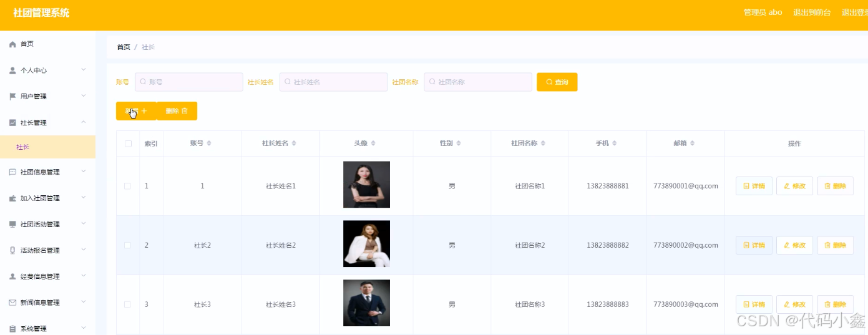Click the person icon for 个人中心
Screen dimensions: 868x335
(x=12, y=70)
